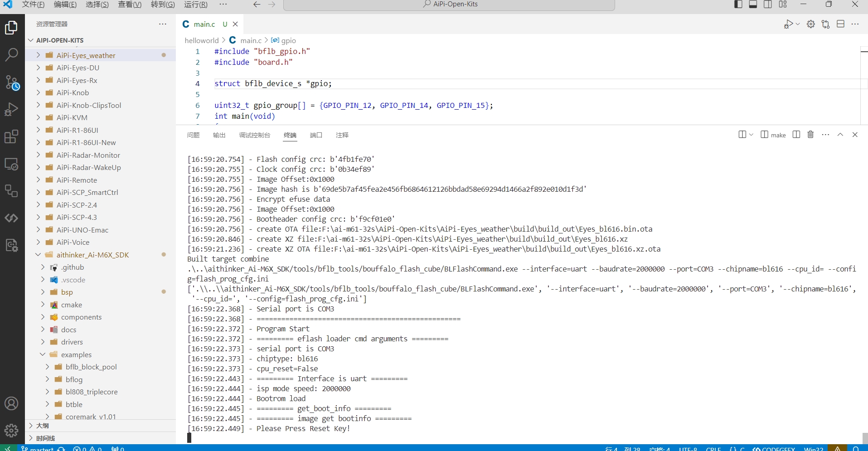The image size is (868, 451).
Task: Kill terminal with the trash icon
Action: (x=811, y=135)
